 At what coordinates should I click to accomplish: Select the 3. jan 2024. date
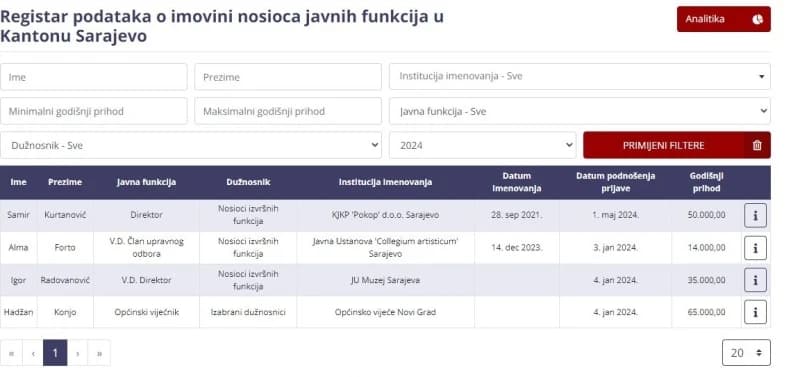coord(615,248)
